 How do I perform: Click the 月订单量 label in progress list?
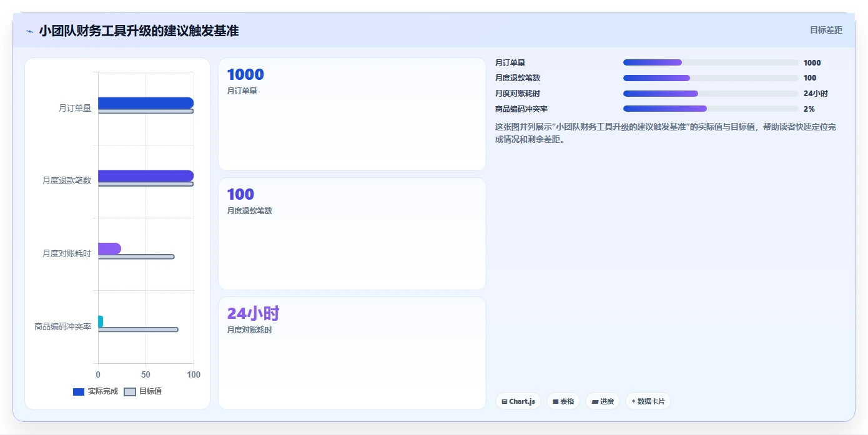tap(510, 63)
